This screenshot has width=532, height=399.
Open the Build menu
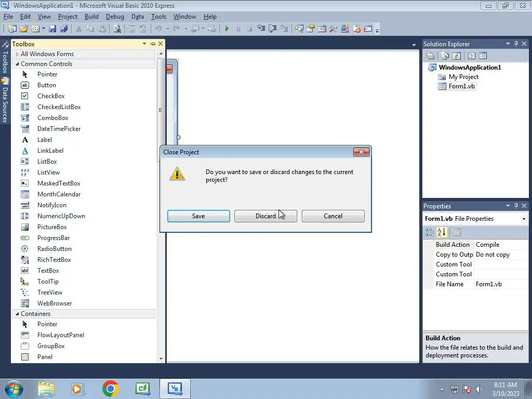pos(91,17)
